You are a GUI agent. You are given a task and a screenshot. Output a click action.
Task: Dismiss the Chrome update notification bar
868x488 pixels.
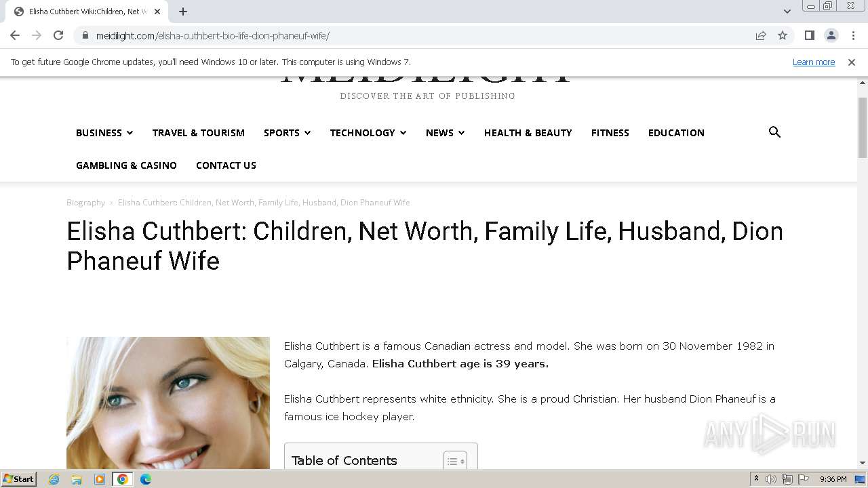pyautogui.click(x=851, y=62)
